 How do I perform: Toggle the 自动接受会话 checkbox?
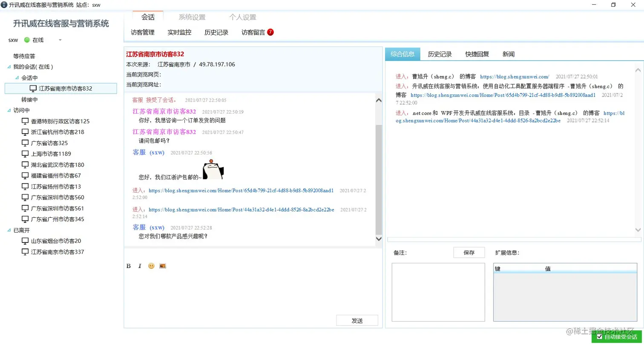tap(600, 336)
